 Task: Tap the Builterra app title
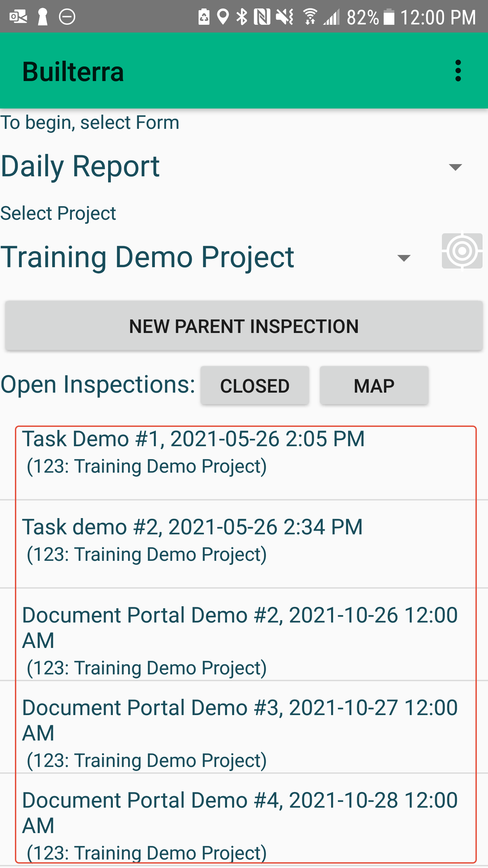[73, 72]
